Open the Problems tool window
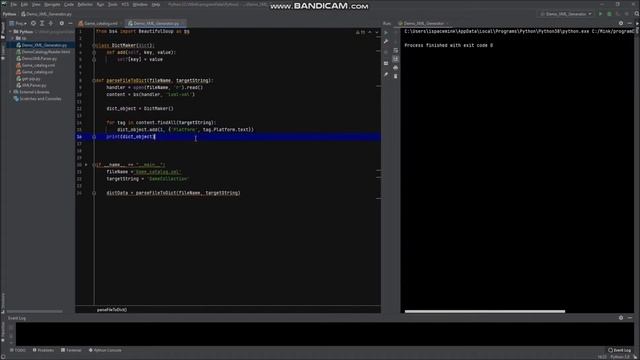Viewport: 640px width, 360px height. (43, 350)
